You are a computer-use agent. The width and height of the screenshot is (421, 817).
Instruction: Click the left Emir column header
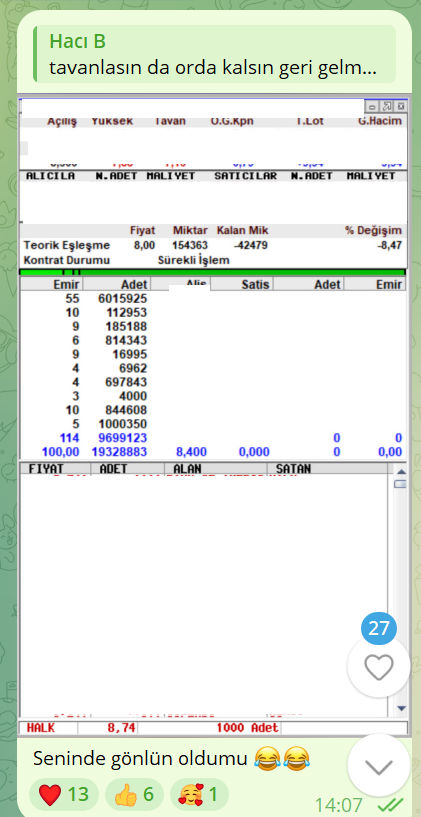pyautogui.click(x=51, y=284)
